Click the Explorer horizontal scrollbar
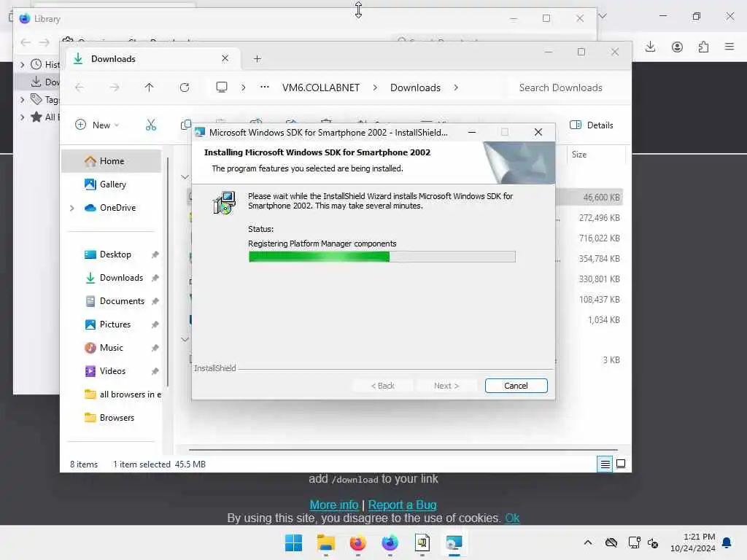 (x=403, y=449)
